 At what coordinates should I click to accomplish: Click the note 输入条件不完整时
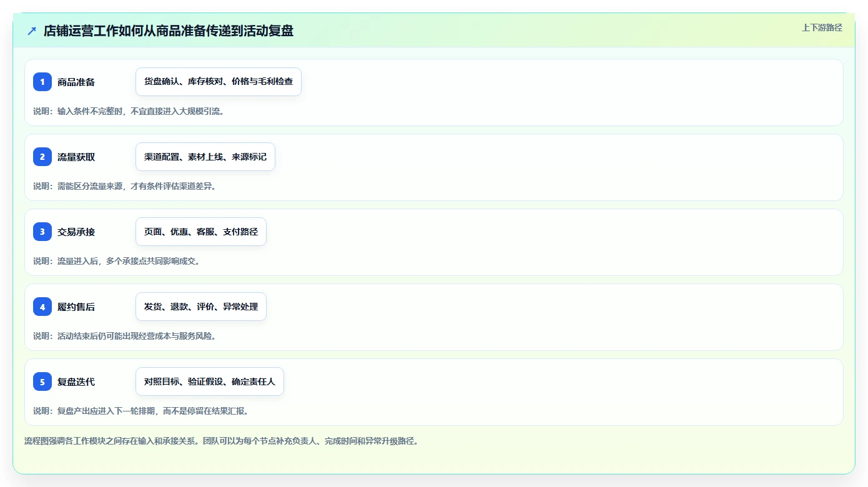(x=129, y=111)
